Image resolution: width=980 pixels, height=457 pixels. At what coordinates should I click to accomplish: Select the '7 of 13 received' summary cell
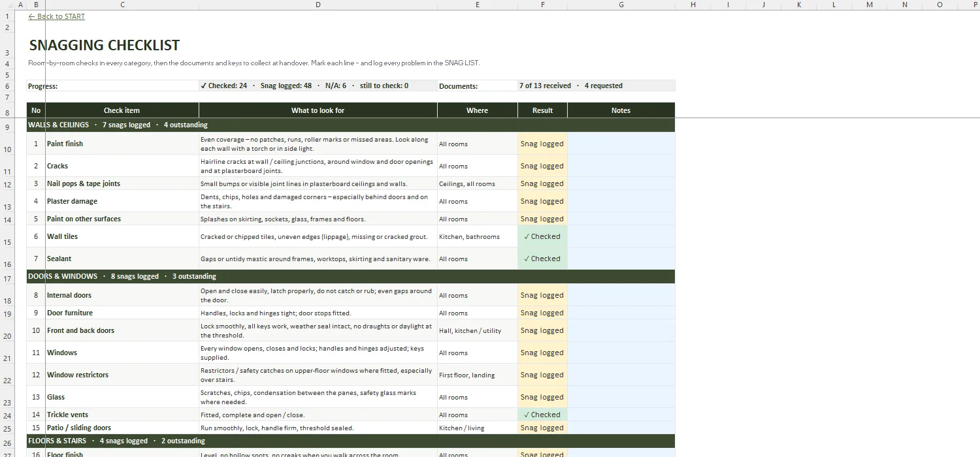pyautogui.click(x=596, y=86)
